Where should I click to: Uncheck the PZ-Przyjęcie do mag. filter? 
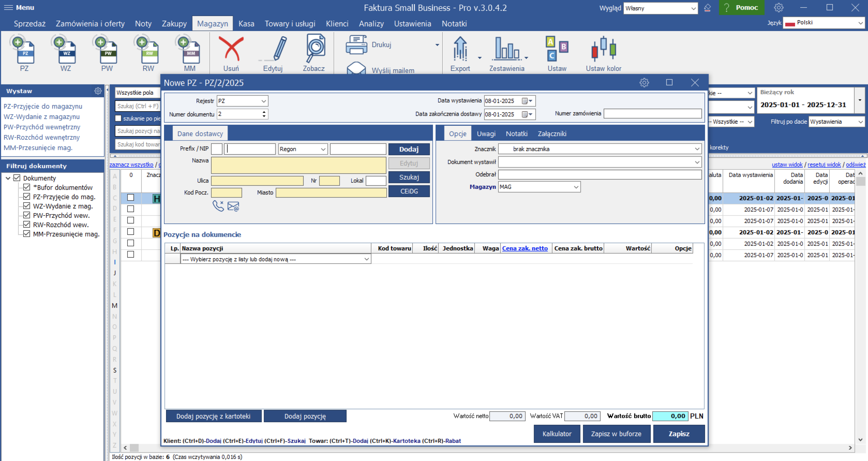tap(27, 197)
